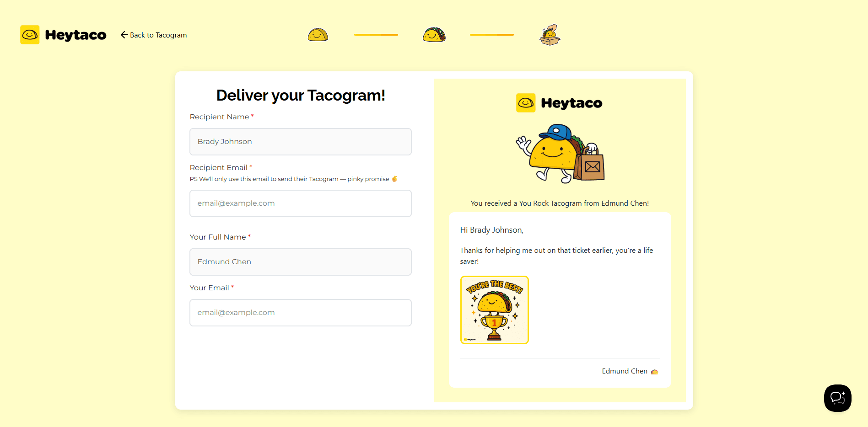Viewport: 868px width, 427px height.
Task: Click 'You received a You Rock Tacogram' text
Action: coord(560,203)
